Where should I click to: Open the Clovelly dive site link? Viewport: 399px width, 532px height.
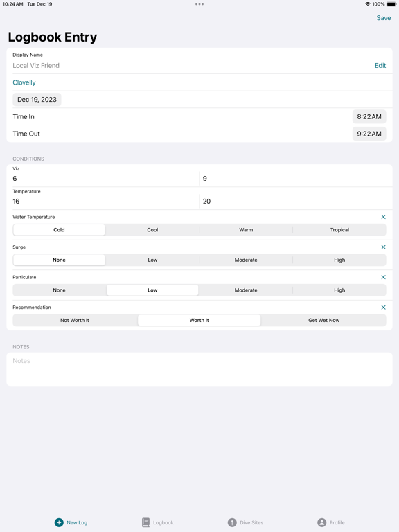tap(24, 82)
